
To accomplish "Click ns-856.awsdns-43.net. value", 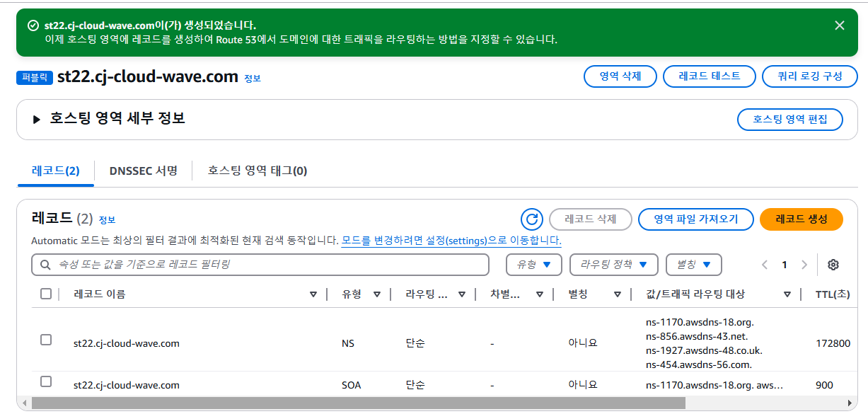I will pyautogui.click(x=697, y=336).
